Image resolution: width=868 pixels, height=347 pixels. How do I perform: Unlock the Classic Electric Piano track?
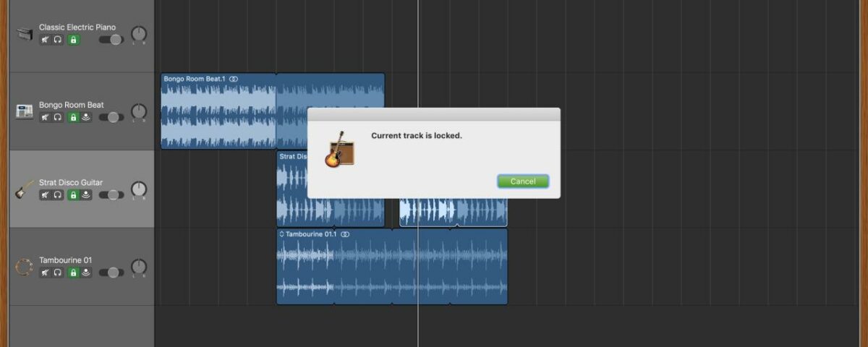73,40
